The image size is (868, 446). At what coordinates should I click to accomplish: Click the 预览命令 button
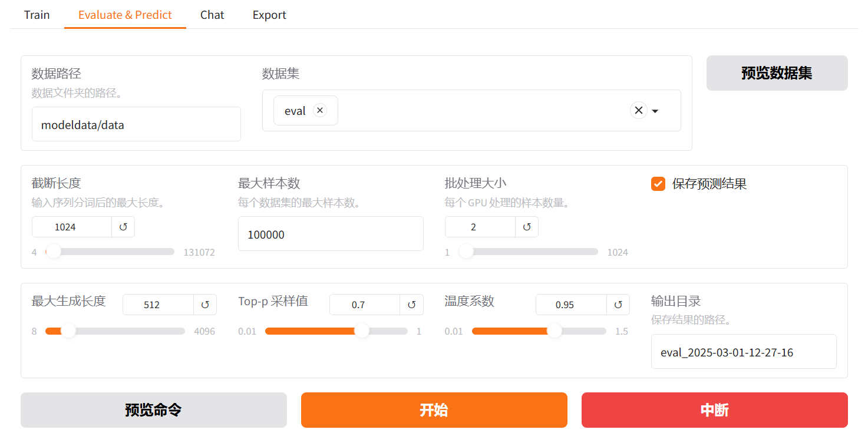click(x=153, y=410)
